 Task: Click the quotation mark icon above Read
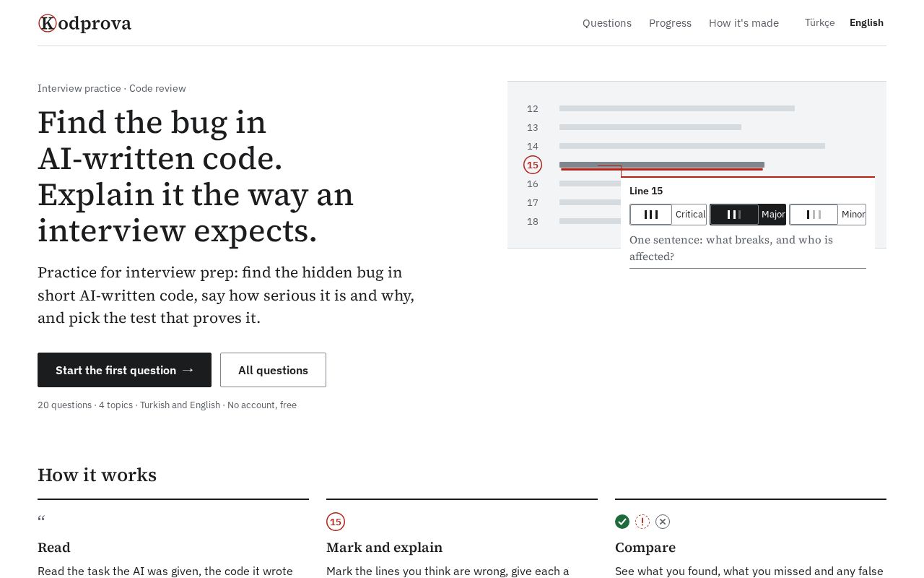coord(41,519)
